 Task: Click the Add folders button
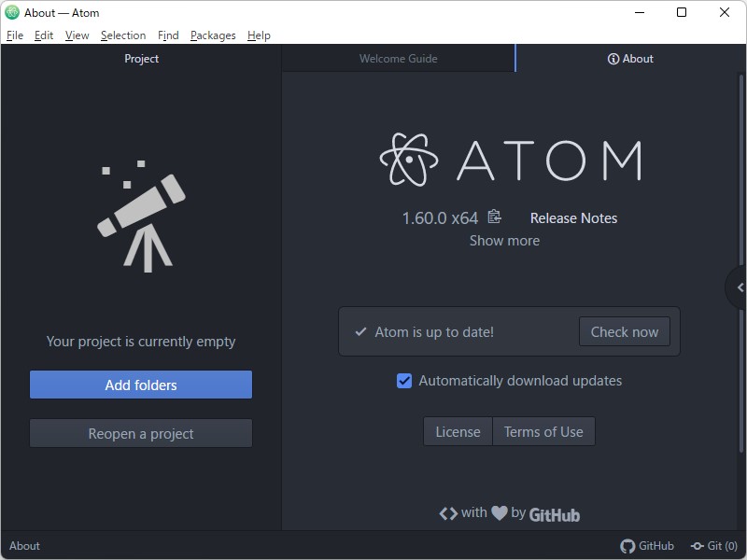140,385
